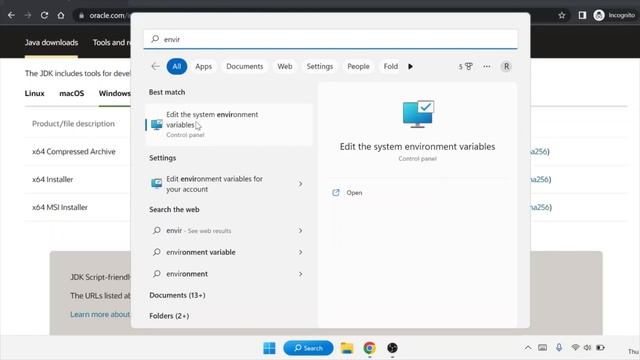The width and height of the screenshot is (640, 360).
Task: Expand Edit environment variables for your account
Action: (x=300, y=184)
